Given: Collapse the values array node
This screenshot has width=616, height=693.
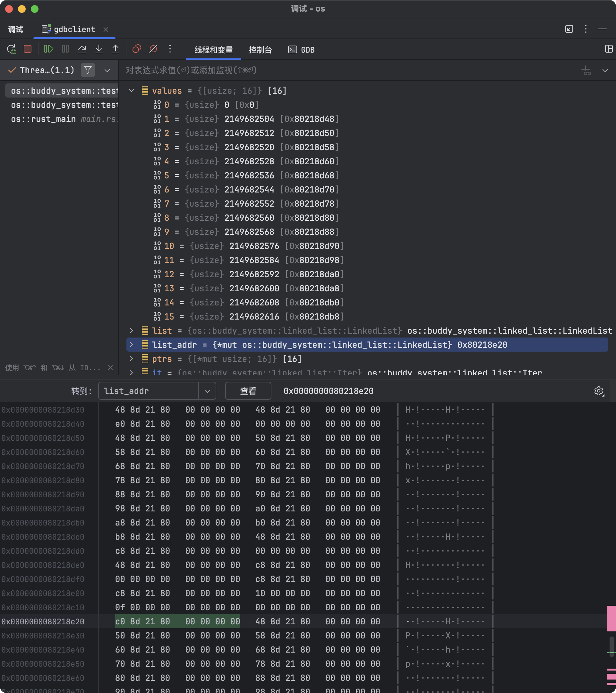Looking at the screenshot, I should [132, 90].
